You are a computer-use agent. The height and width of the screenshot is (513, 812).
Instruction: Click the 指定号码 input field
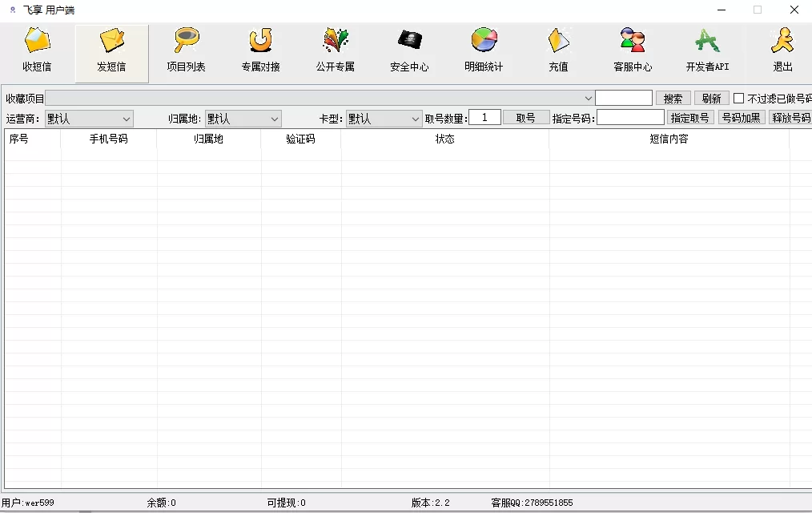click(630, 118)
